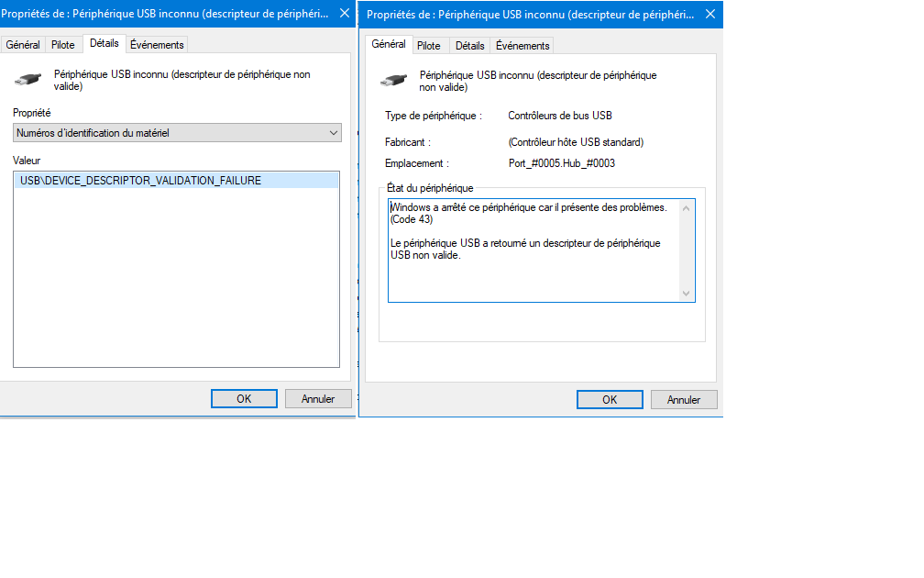Click the Code 43 status message
Image resolution: width=924 pixels, height=578 pixels.
pos(529,214)
